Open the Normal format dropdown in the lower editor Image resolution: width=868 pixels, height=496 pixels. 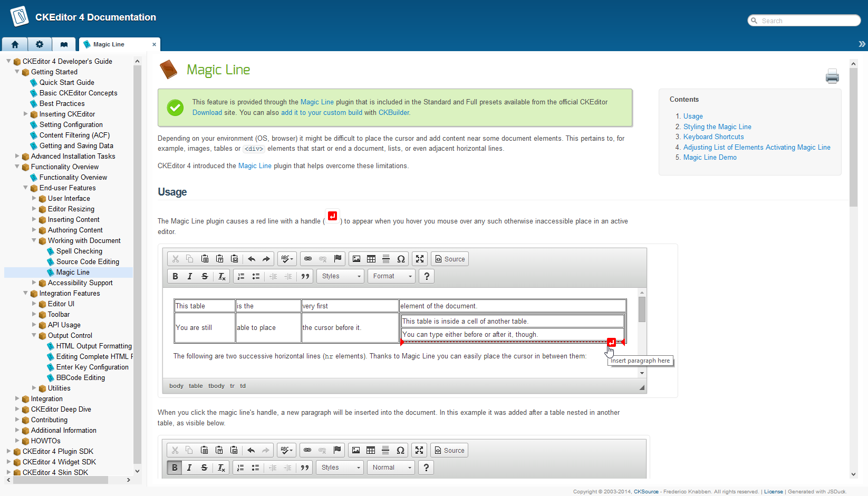click(x=391, y=468)
